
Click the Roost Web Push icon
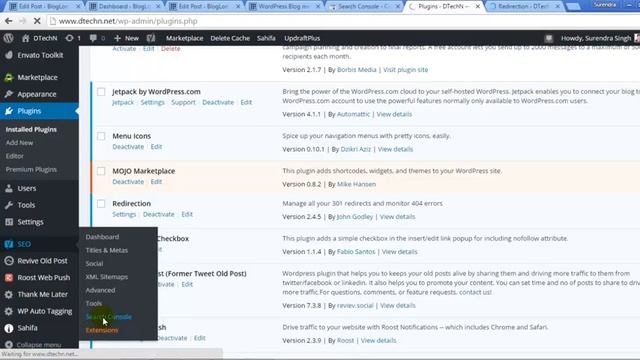point(9,278)
